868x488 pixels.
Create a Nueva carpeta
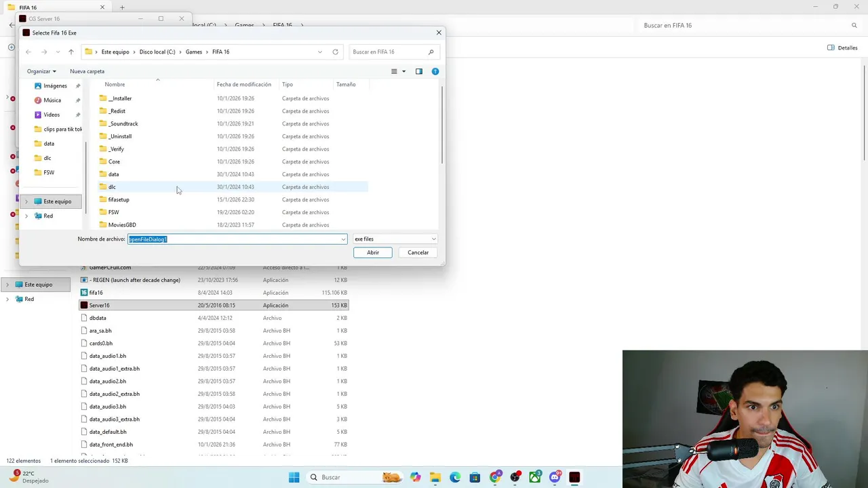point(87,71)
